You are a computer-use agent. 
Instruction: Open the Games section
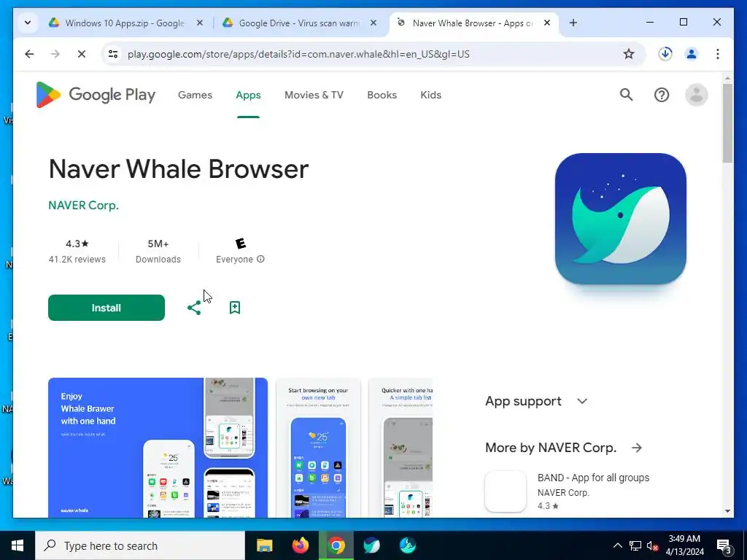pos(195,95)
